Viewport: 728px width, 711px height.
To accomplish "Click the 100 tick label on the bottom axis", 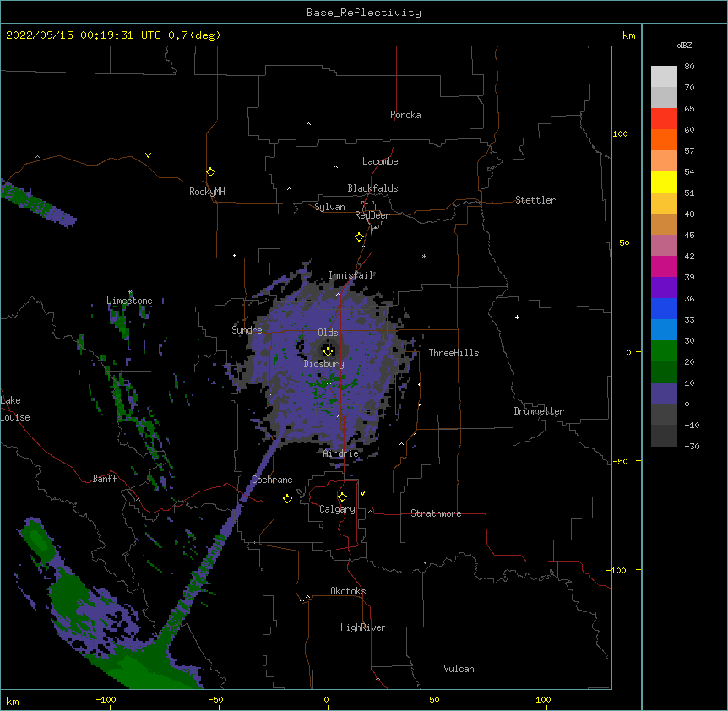I will (x=543, y=699).
